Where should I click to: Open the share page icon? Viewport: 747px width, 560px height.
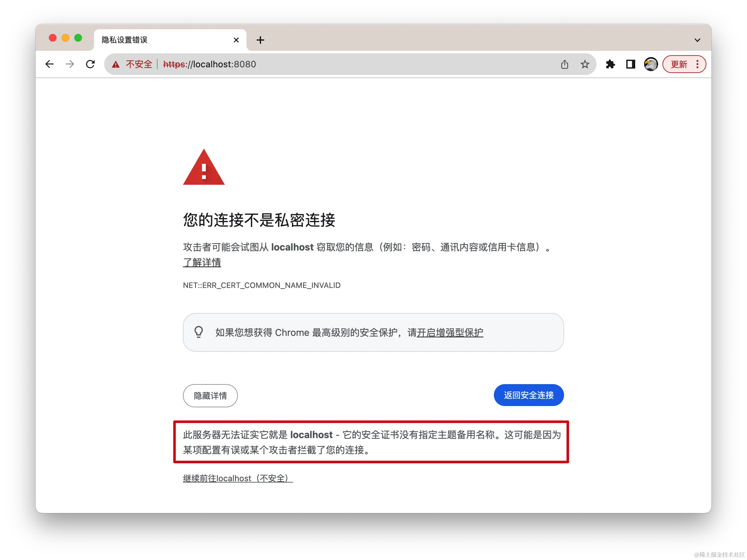pos(565,64)
